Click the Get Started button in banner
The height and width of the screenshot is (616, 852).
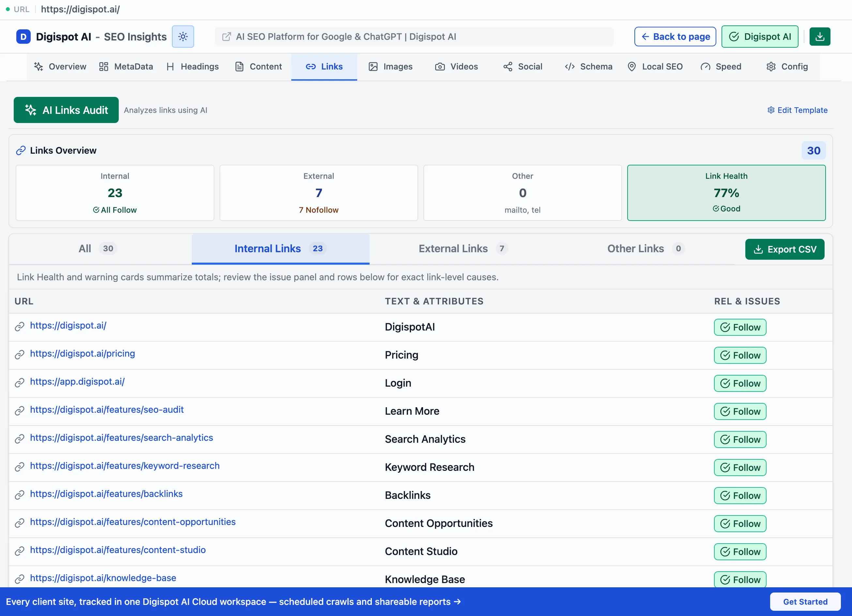tap(805, 602)
